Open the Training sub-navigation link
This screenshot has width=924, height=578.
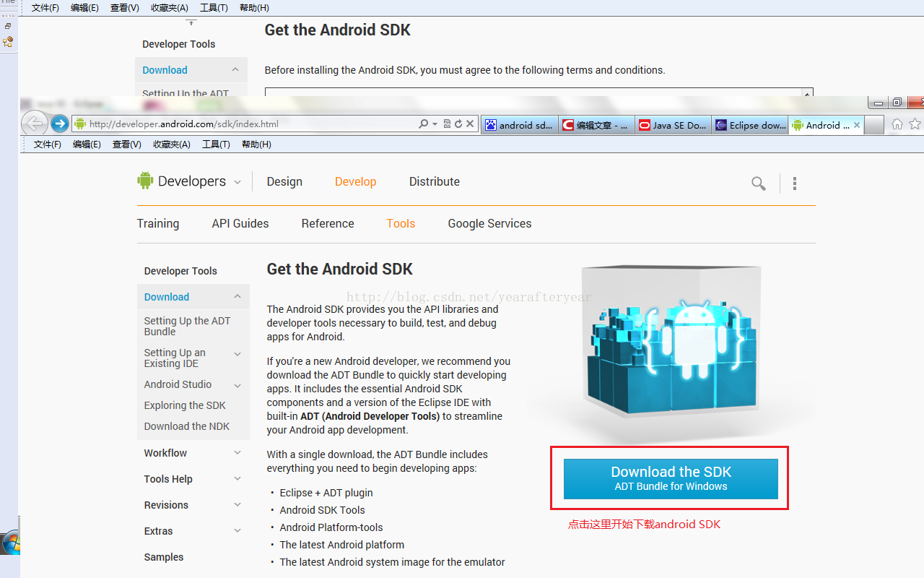point(158,224)
